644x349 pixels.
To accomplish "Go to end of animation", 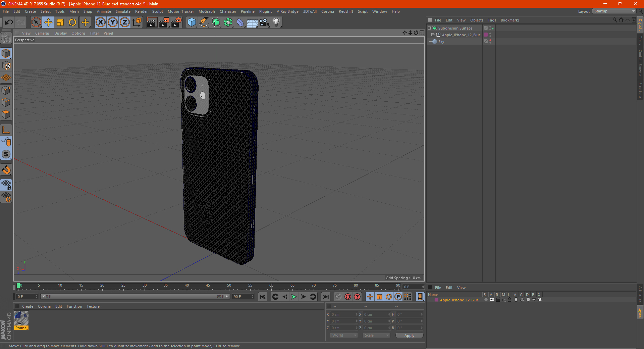I will coord(325,297).
